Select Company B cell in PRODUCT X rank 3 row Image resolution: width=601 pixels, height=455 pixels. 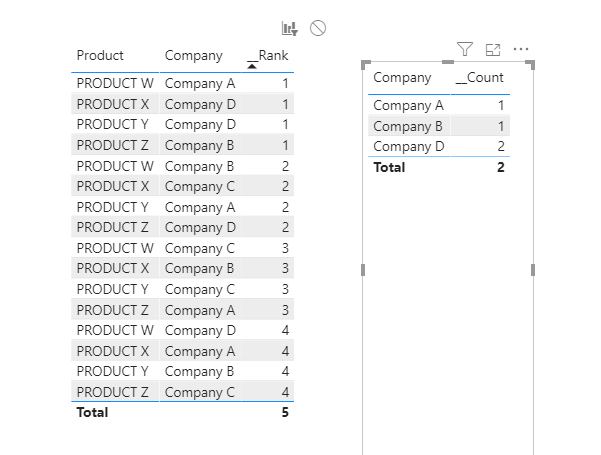click(x=199, y=269)
